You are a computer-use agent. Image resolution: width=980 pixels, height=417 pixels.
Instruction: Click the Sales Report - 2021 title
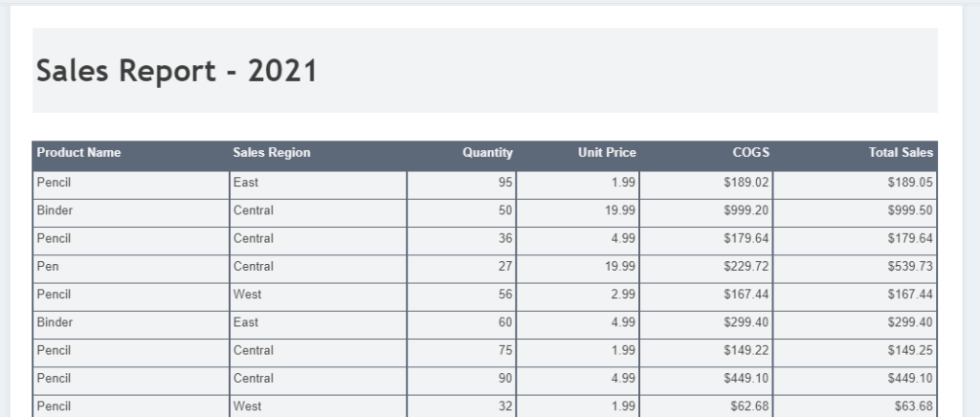[177, 71]
